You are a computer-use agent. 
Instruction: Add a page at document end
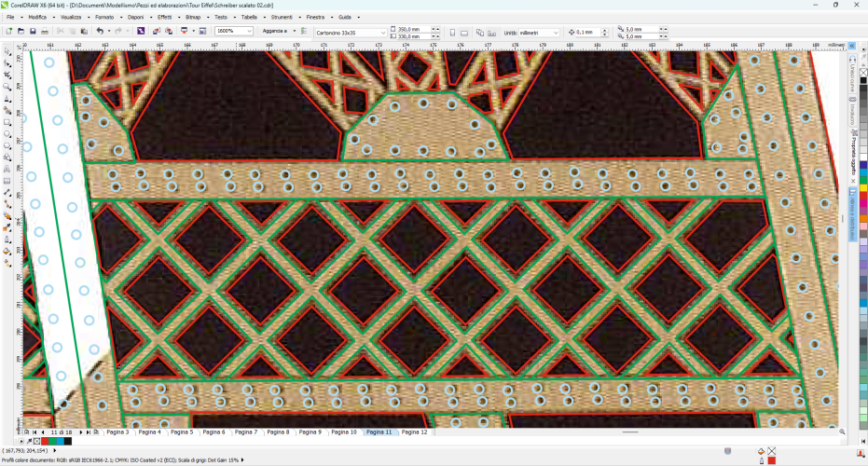click(x=96, y=432)
